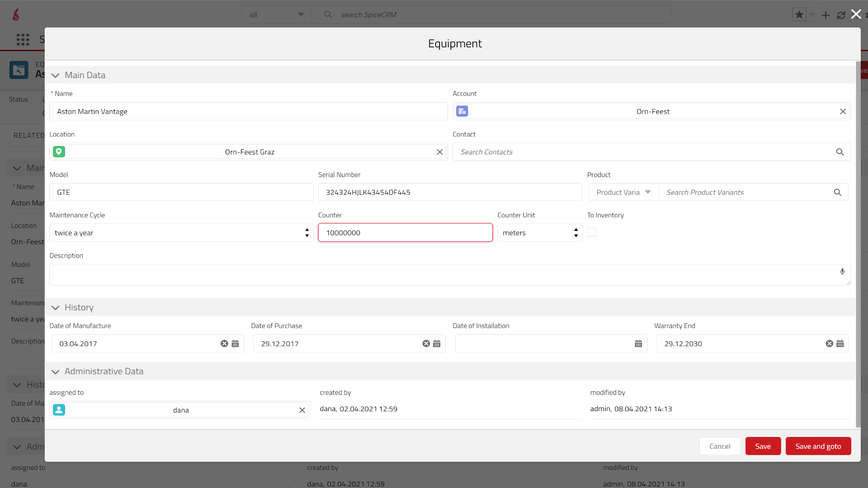Clear the Date of Manufacture value
The width and height of the screenshot is (868, 488).
(x=224, y=344)
